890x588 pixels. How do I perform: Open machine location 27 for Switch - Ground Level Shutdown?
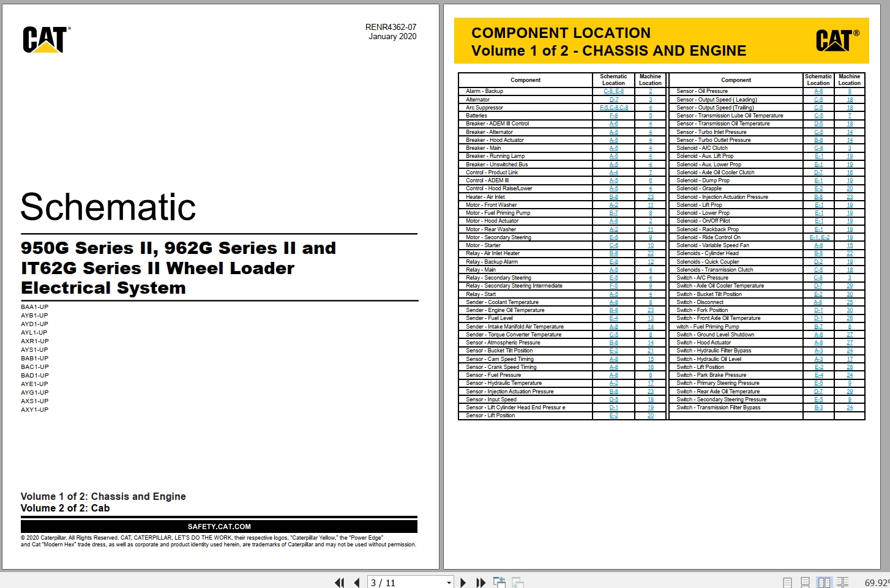850,335
